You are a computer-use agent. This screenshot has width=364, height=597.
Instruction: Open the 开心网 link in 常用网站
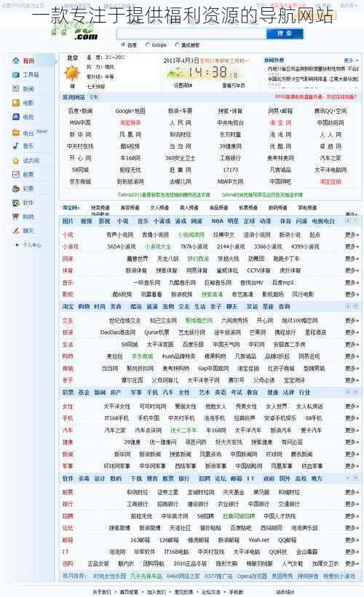(80, 158)
